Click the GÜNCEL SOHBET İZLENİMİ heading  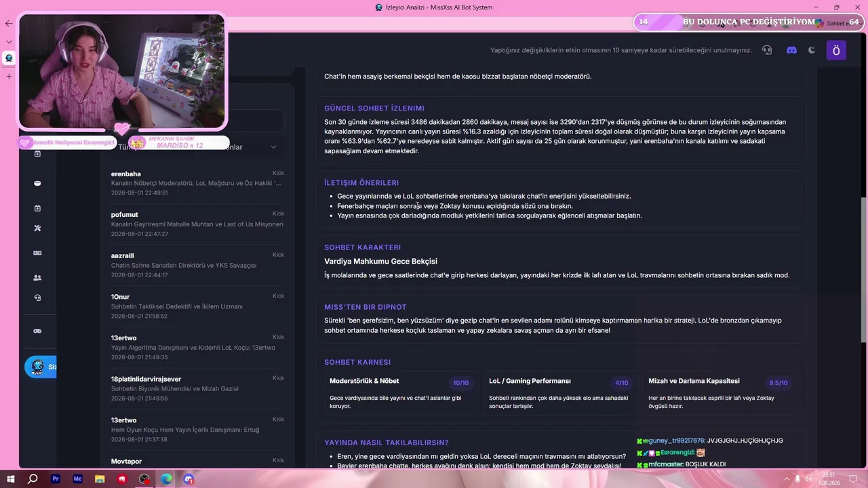(x=374, y=108)
